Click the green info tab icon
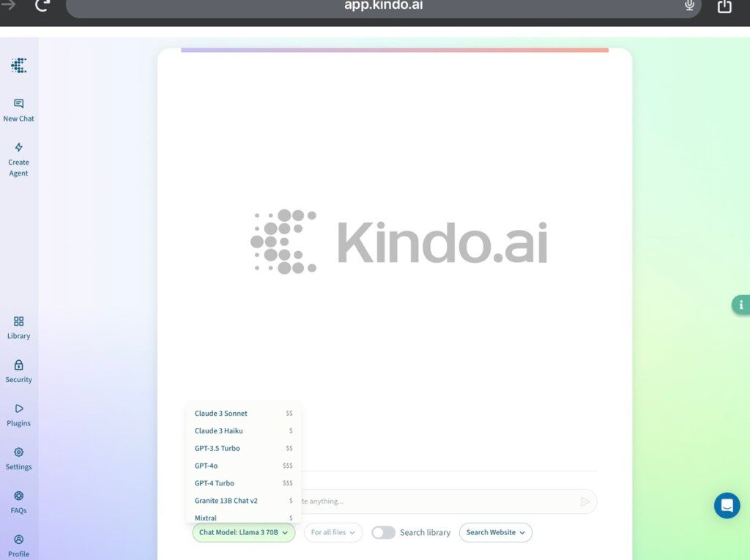 coord(741,305)
